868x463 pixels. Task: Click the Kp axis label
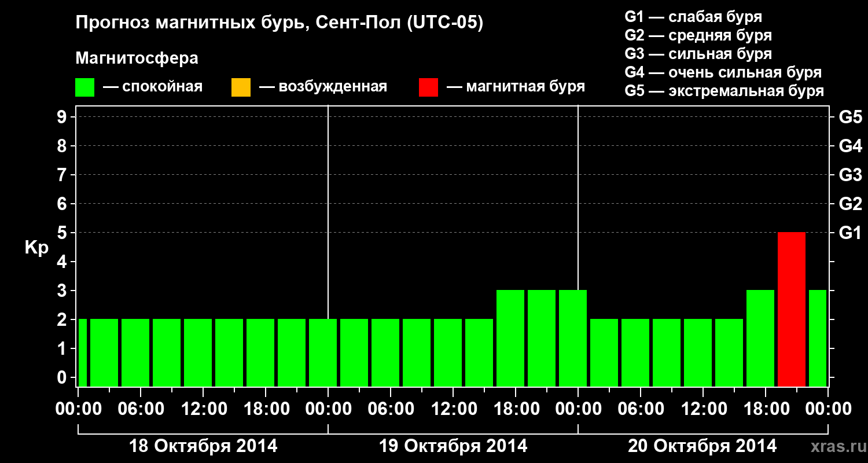(x=36, y=248)
